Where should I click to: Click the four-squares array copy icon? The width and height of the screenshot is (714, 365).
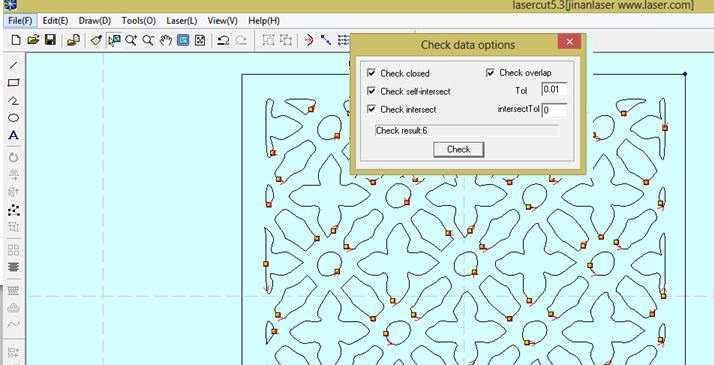pyautogui.click(x=14, y=250)
